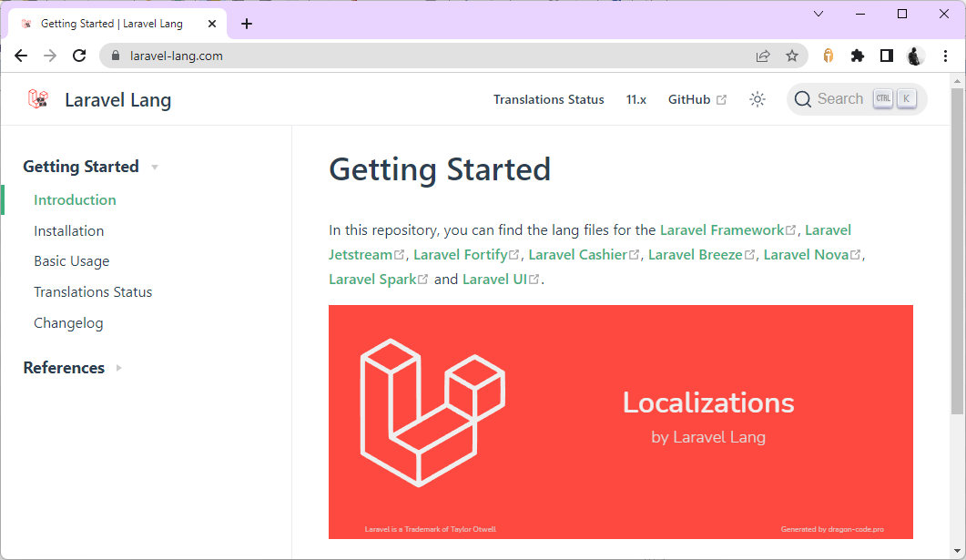Select Changelog in sidebar
The height and width of the screenshot is (560, 966).
(68, 323)
